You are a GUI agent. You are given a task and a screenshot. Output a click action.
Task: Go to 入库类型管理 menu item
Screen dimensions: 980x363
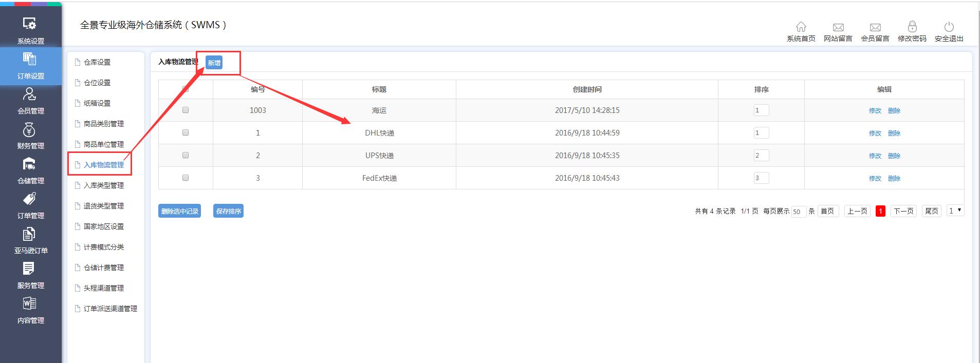click(x=103, y=185)
